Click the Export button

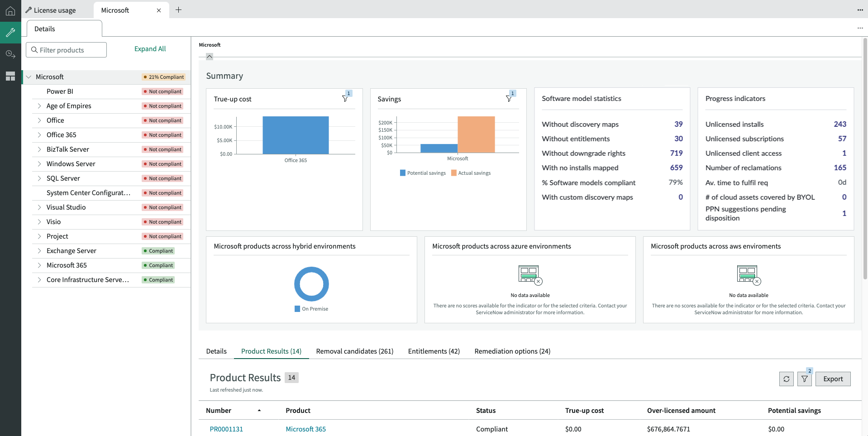coord(833,379)
